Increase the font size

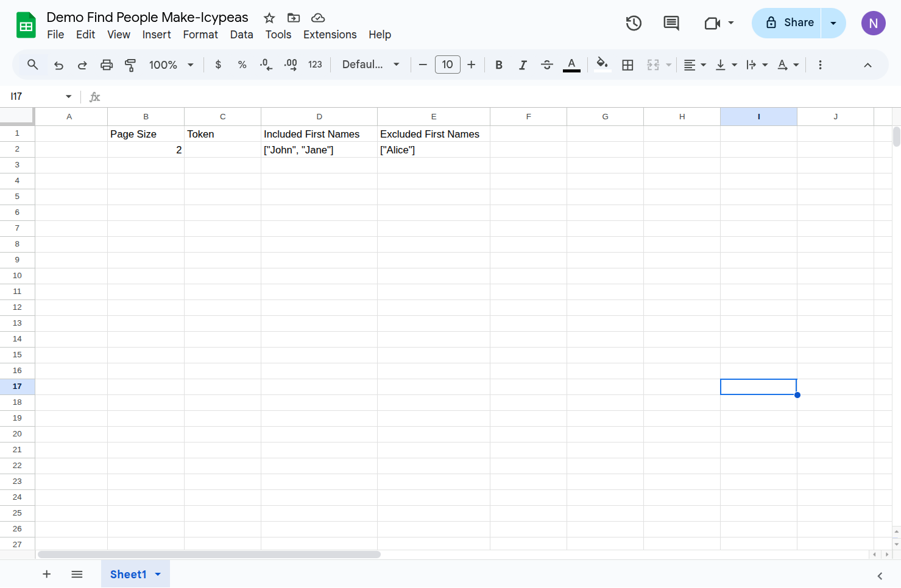(472, 65)
